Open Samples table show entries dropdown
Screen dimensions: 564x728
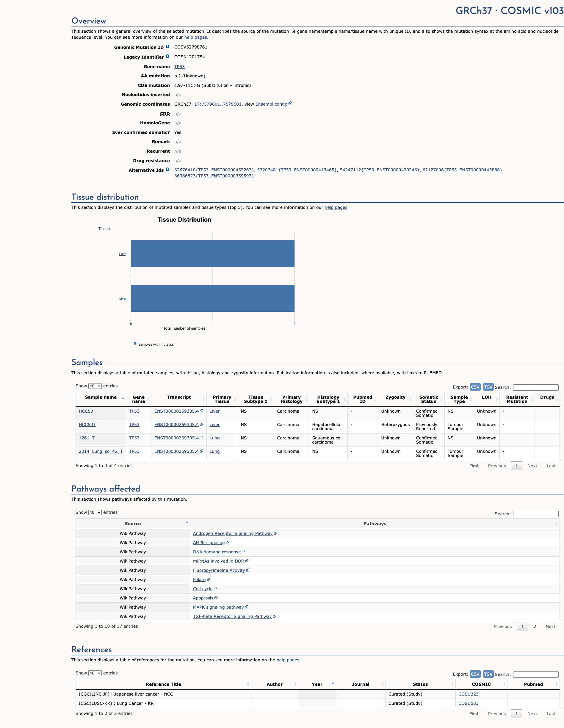click(x=95, y=386)
